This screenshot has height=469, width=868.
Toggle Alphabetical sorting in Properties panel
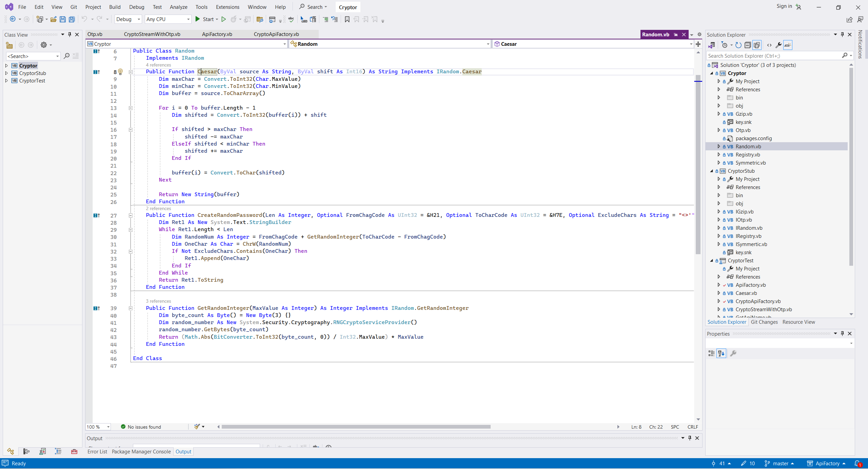coord(721,353)
